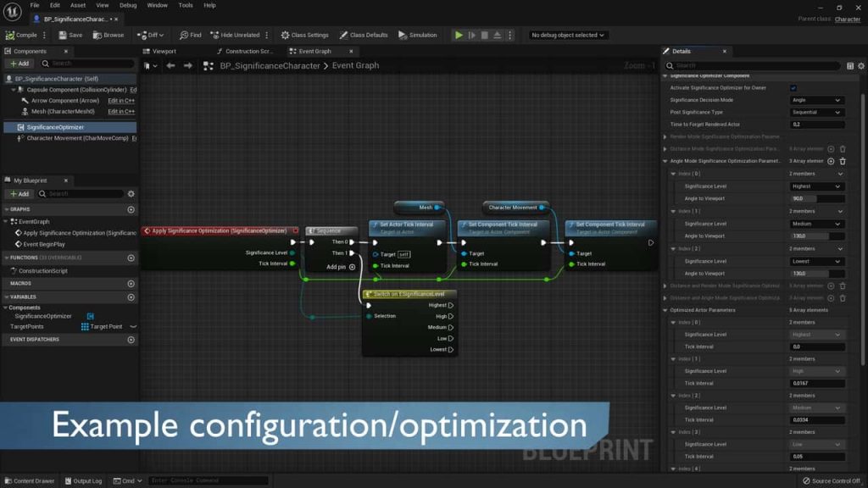Add element to Angle Mode parameters array
868x488 pixels.
pos(831,161)
